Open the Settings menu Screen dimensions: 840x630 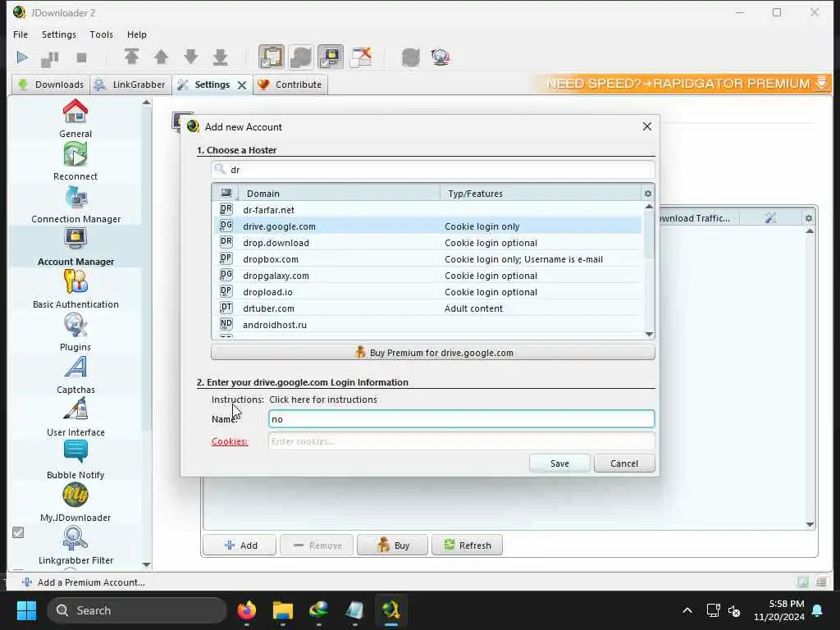59,34
